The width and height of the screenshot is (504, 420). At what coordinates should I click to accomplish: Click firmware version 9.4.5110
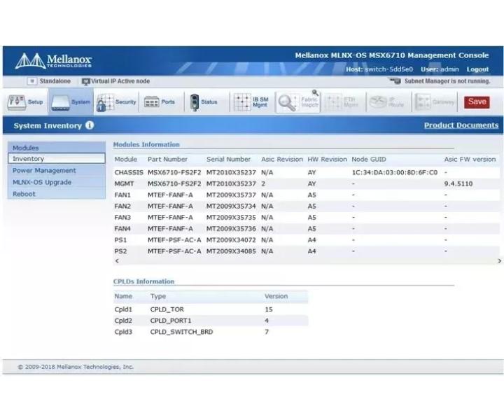point(458,183)
